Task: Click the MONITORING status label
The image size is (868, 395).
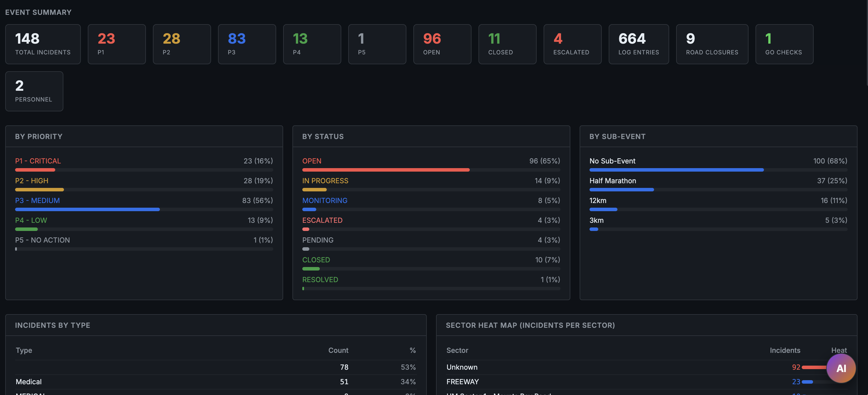Action: [x=324, y=200]
